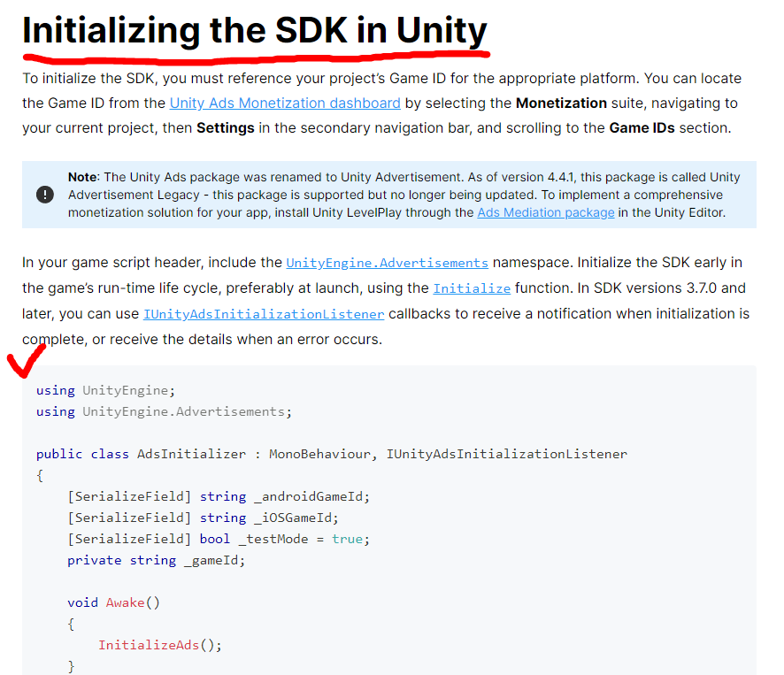
Task: Click the heading Initializing the SDK in Unity
Action: [x=255, y=30]
